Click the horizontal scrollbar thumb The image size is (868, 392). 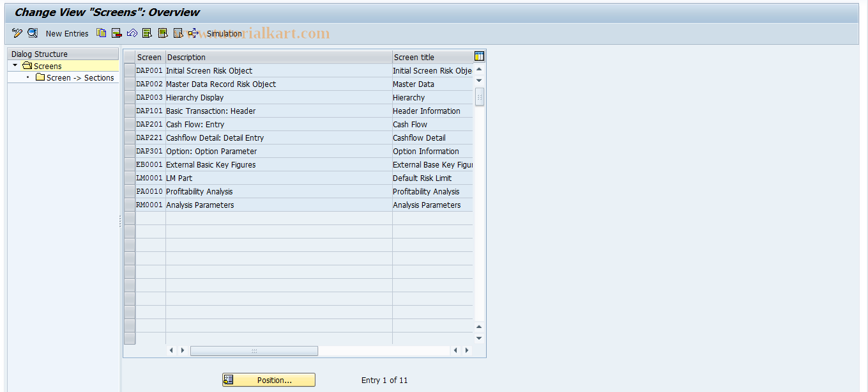[x=254, y=350]
